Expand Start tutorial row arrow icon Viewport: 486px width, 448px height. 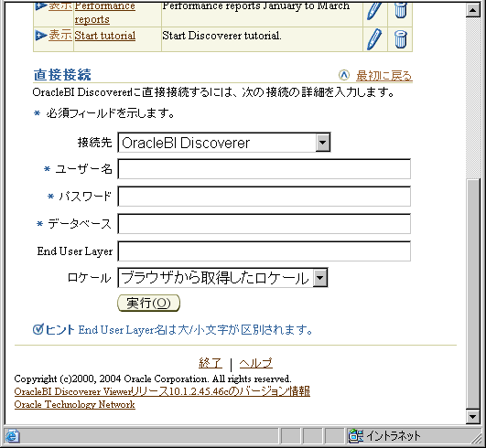(40, 36)
